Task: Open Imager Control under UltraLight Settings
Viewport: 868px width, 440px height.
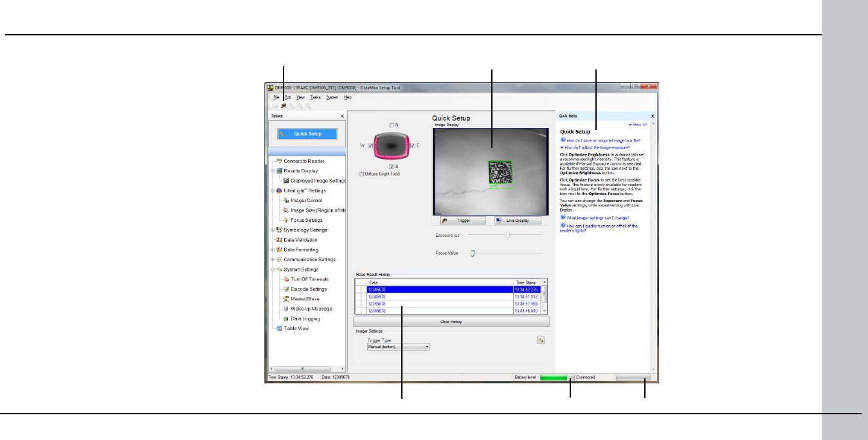Action: [307, 201]
